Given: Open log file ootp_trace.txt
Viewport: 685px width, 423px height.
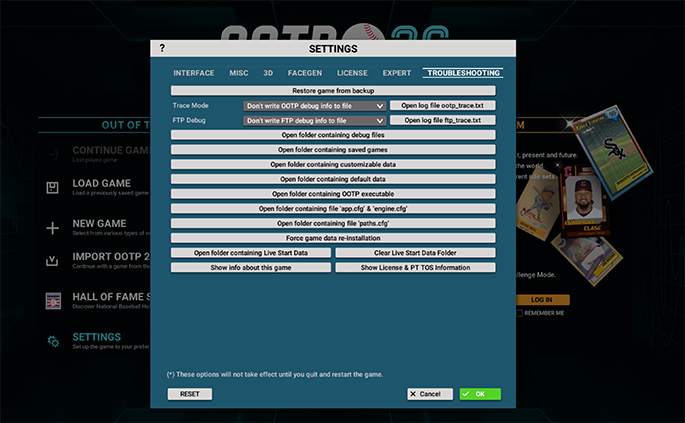Looking at the screenshot, I should [x=443, y=105].
